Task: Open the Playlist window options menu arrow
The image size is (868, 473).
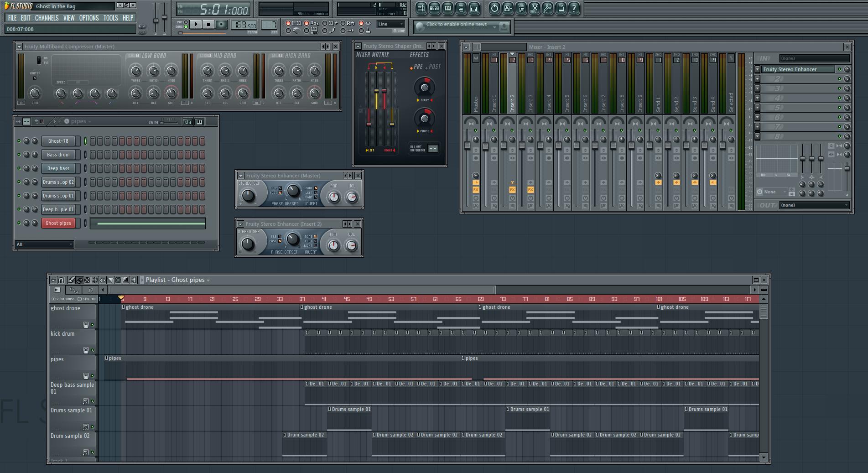Action: click(x=53, y=280)
